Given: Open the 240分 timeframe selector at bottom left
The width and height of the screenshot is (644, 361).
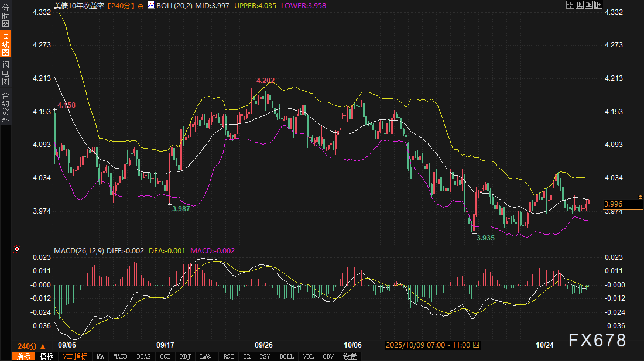Looking at the screenshot, I should 32,346.
